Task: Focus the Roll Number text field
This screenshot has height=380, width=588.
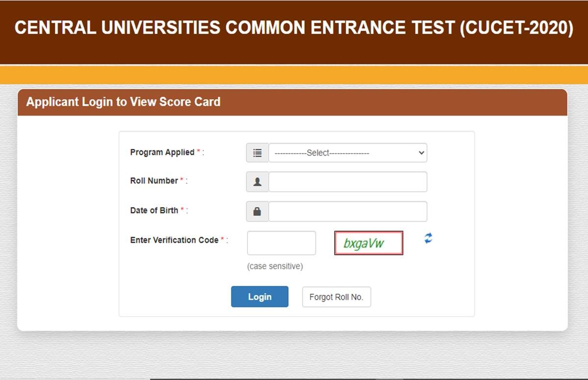Action: (x=348, y=182)
